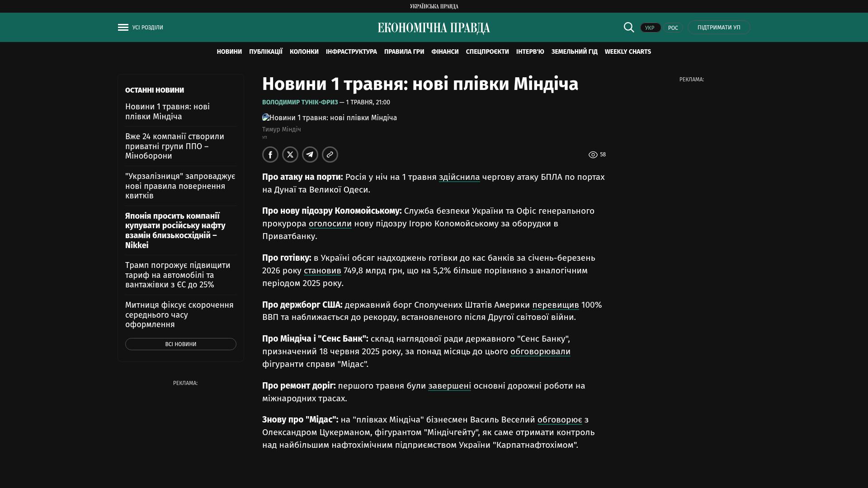Open the hamburger menu icon
This screenshot has width=868, height=488.
pyautogui.click(x=123, y=28)
